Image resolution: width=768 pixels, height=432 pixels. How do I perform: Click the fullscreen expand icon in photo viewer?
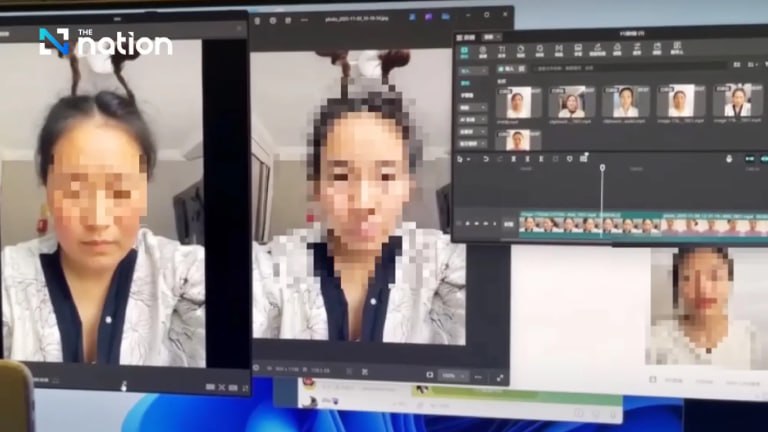coord(501,378)
